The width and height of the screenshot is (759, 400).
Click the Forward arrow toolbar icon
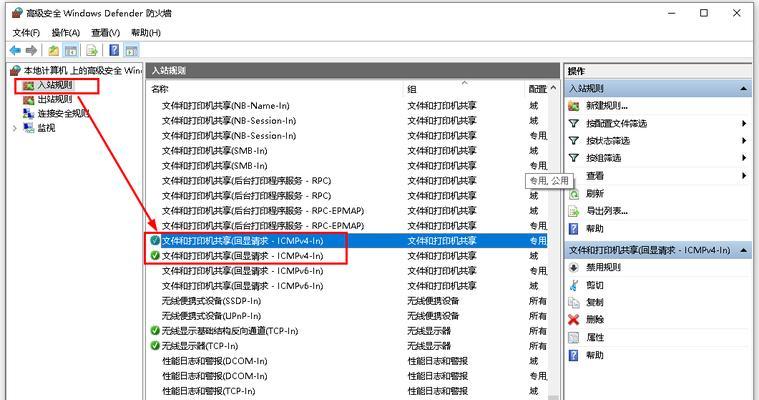coord(31,50)
